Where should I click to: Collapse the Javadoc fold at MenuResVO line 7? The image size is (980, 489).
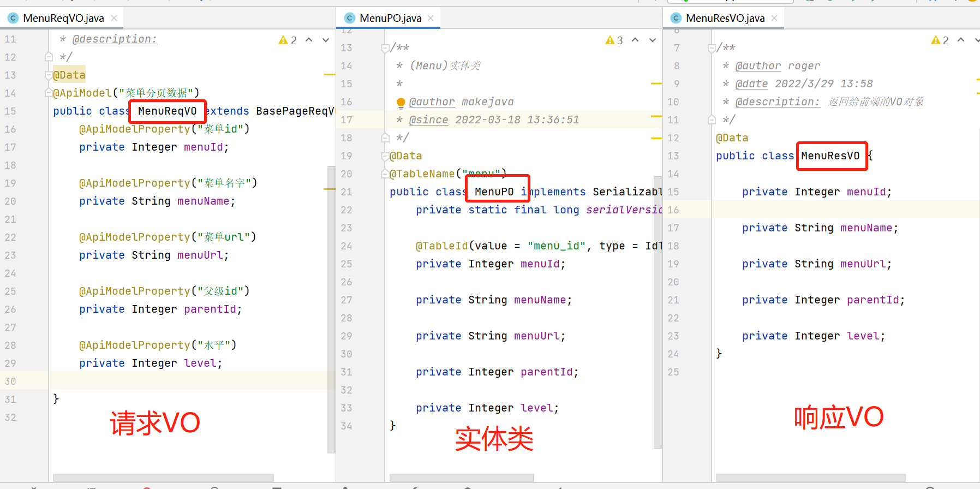point(712,48)
